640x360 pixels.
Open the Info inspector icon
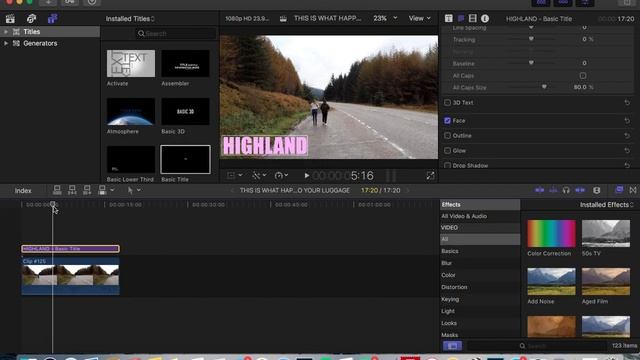485,18
